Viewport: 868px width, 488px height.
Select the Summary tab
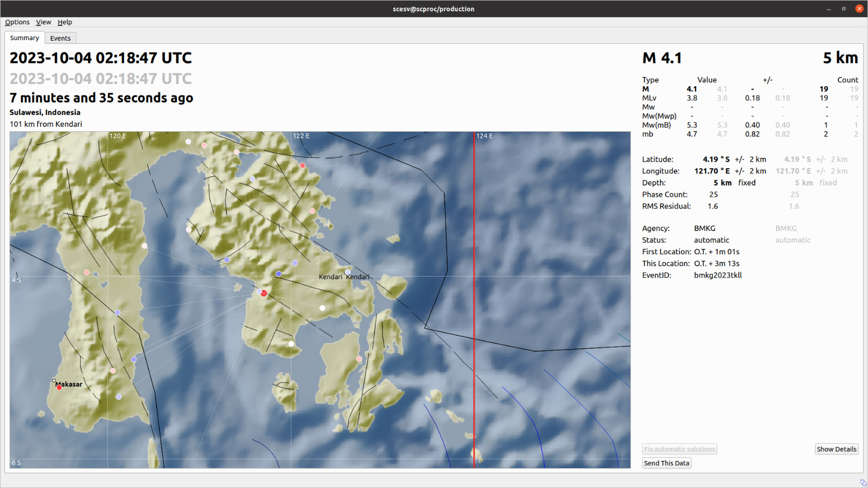[24, 38]
